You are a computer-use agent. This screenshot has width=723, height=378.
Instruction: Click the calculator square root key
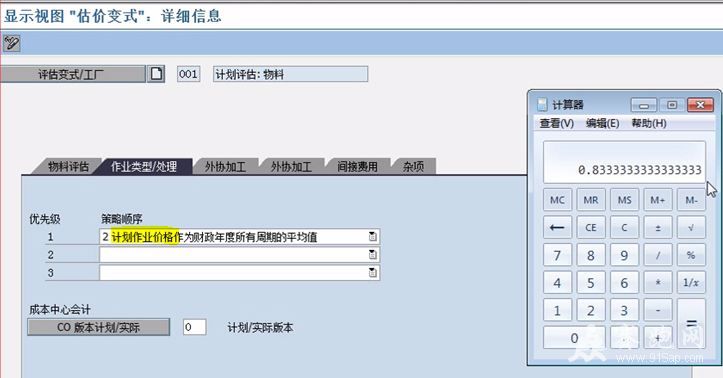691,228
